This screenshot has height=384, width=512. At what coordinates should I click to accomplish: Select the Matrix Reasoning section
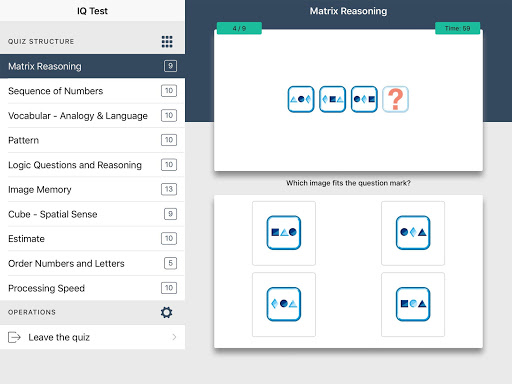(x=92, y=66)
